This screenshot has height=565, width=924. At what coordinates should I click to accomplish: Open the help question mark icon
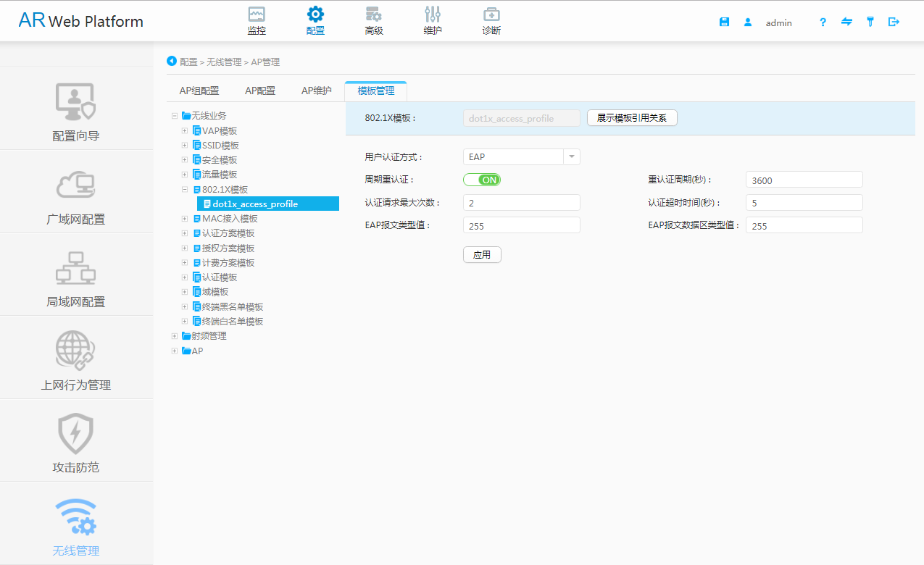tap(823, 22)
